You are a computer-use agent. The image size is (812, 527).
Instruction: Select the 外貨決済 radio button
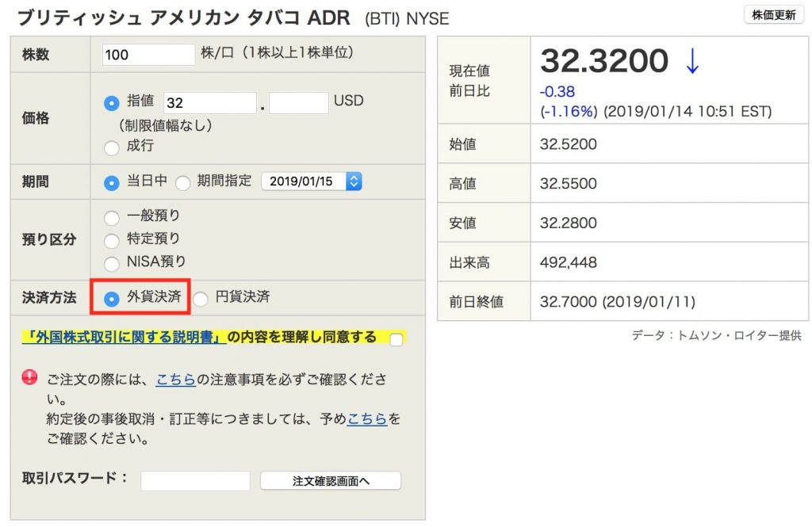pos(111,299)
